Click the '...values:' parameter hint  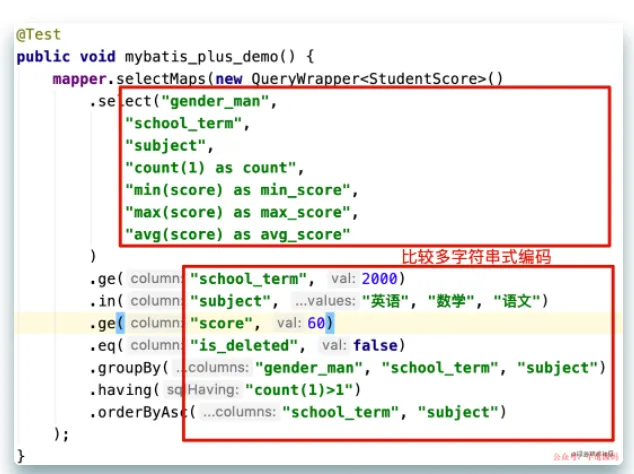[x=325, y=301]
